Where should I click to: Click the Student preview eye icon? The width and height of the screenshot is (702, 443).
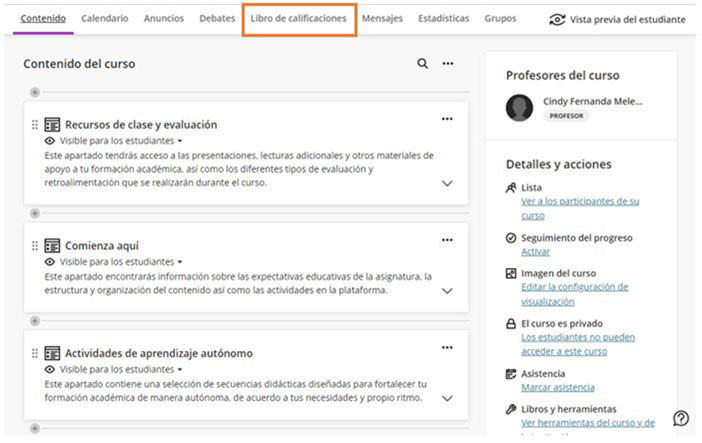tap(557, 20)
